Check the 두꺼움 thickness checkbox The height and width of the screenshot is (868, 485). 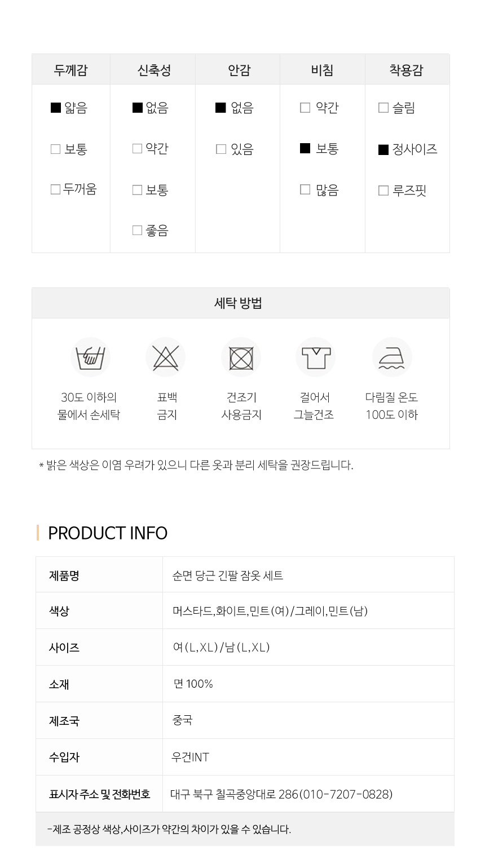point(55,189)
